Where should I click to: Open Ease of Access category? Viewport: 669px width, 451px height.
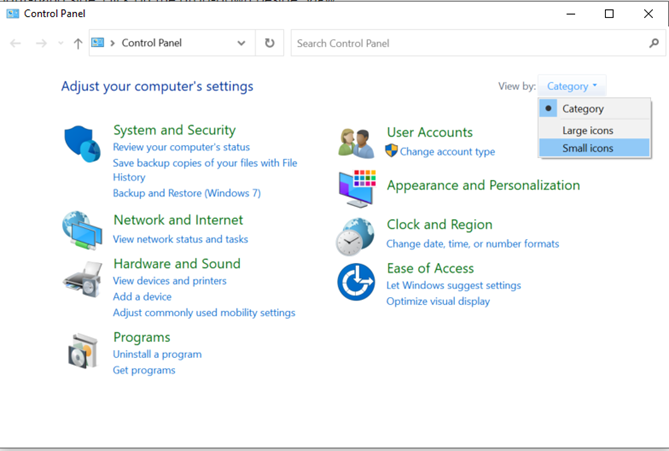430,268
